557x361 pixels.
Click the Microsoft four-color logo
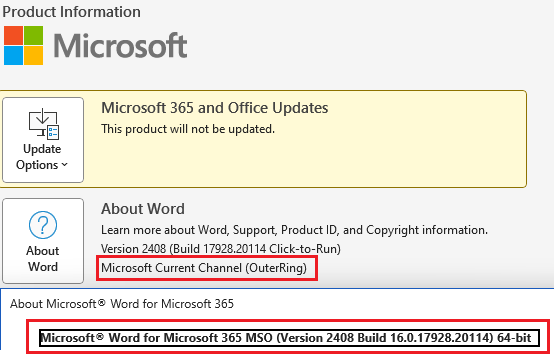click(x=23, y=45)
